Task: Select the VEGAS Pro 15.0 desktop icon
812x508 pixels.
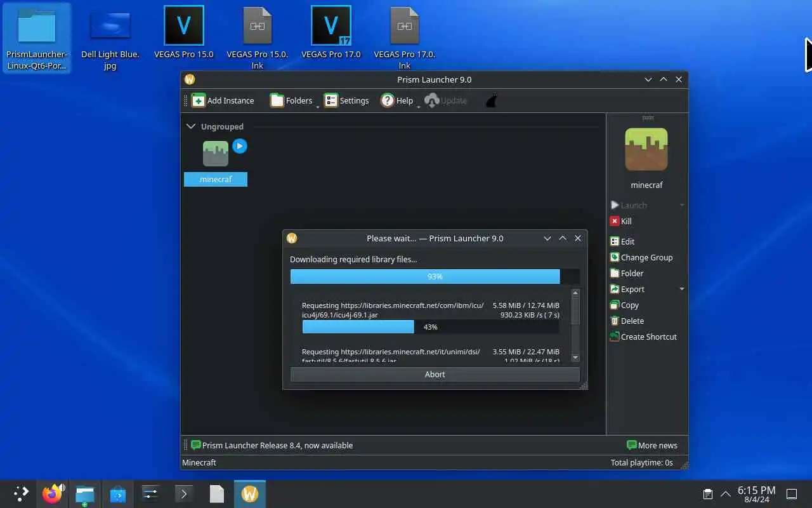Action: tap(184, 33)
